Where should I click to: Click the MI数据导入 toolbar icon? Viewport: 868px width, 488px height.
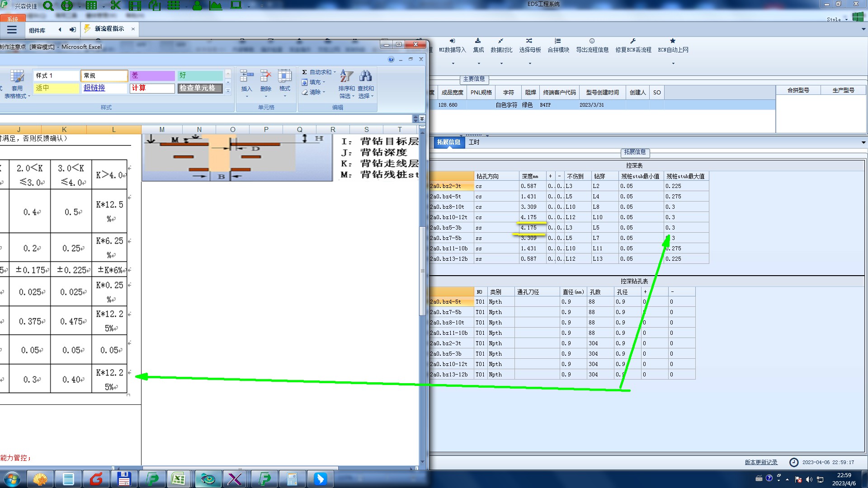(x=452, y=41)
